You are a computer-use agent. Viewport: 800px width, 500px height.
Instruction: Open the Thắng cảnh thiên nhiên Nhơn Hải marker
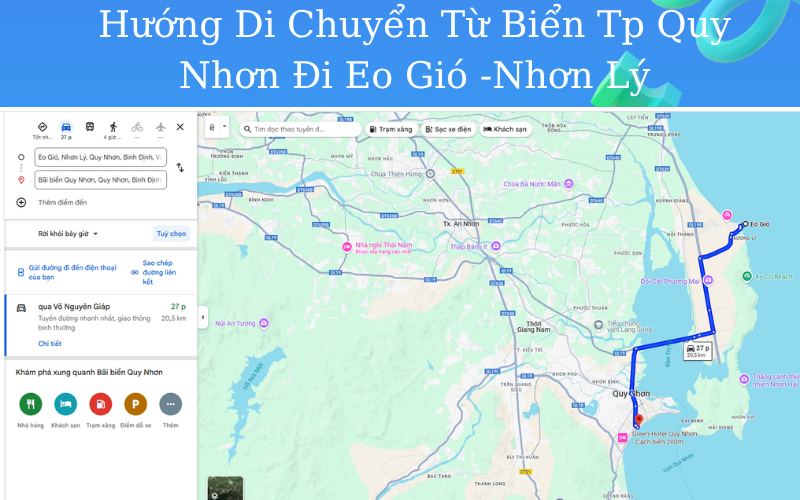click(744, 379)
